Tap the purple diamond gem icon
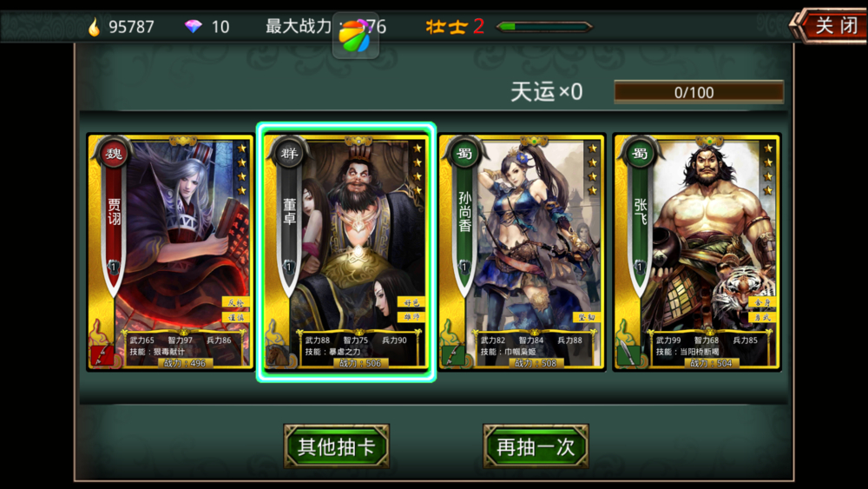This screenshot has height=489, width=868. (194, 26)
